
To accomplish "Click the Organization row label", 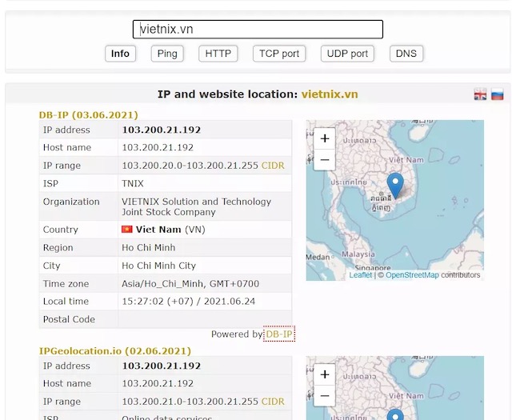I will tap(71, 202).
